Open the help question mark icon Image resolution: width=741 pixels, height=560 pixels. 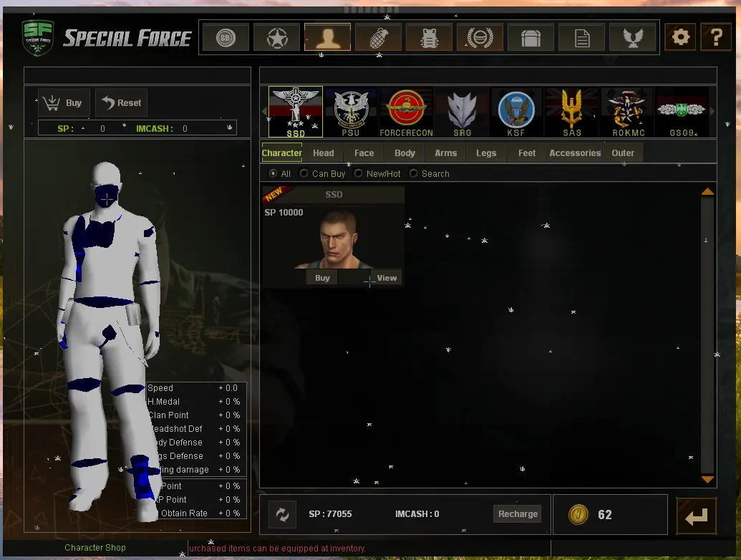click(x=717, y=37)
